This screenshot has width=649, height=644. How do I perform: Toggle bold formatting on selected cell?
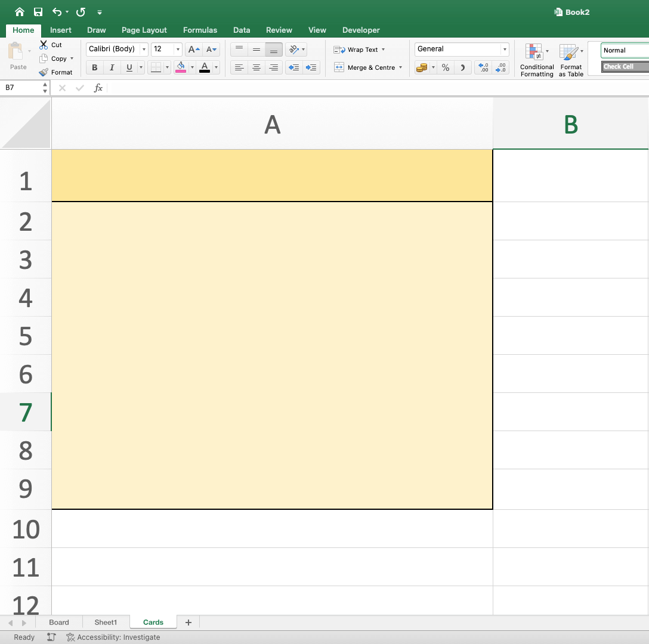(94, 67)
